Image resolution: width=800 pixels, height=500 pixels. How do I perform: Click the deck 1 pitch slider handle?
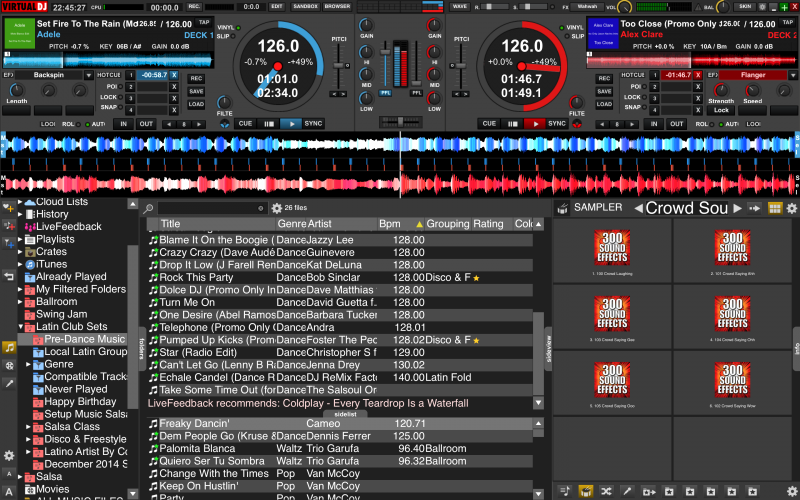coord(338,66)
